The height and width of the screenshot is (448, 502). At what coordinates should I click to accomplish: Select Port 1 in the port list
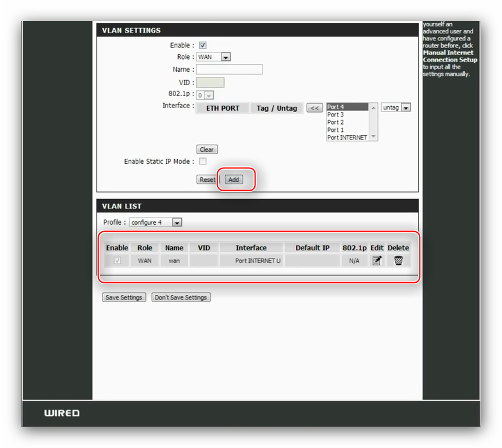tap(347, 130)
